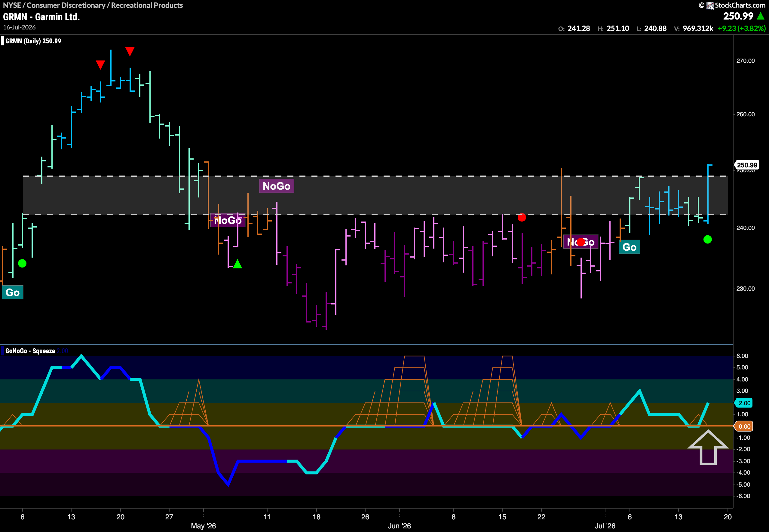This screenshot has height=532, width=769.
Task: Click the volume value 969.312k
Action: 698,28
